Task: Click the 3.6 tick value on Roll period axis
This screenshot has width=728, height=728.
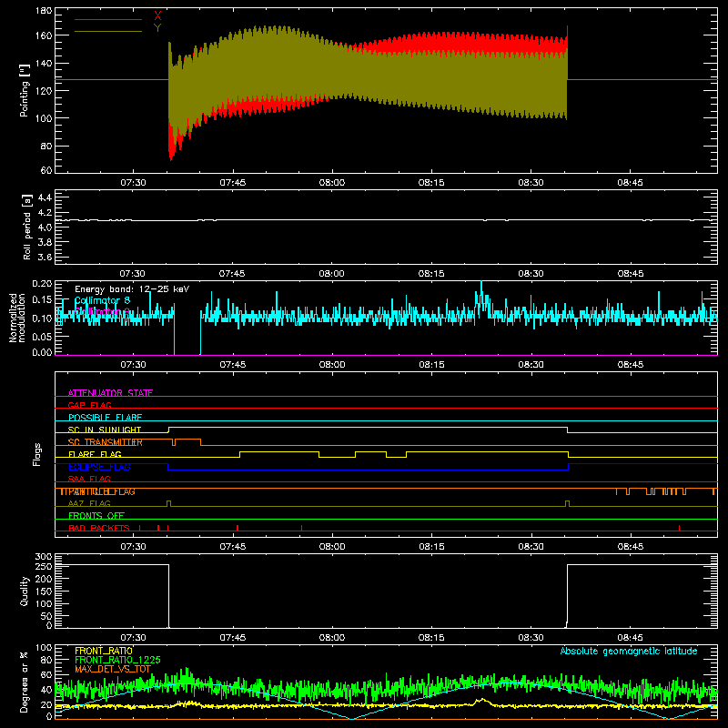Action: point(45,257)
